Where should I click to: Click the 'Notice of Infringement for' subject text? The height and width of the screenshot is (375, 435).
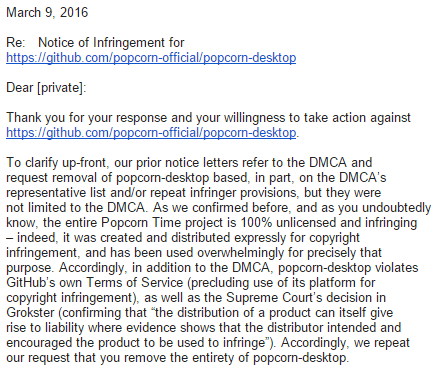click(x=111, y=43)
